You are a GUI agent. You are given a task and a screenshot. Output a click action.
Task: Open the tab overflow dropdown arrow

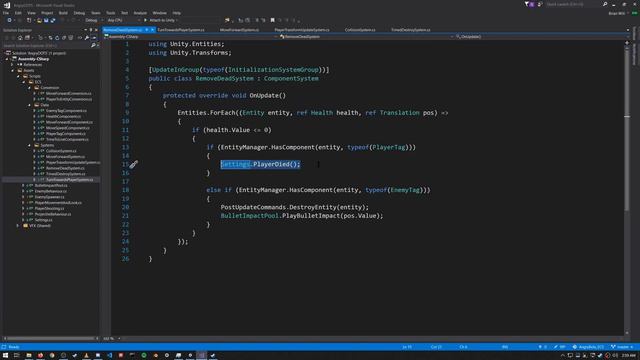[628, 30]
